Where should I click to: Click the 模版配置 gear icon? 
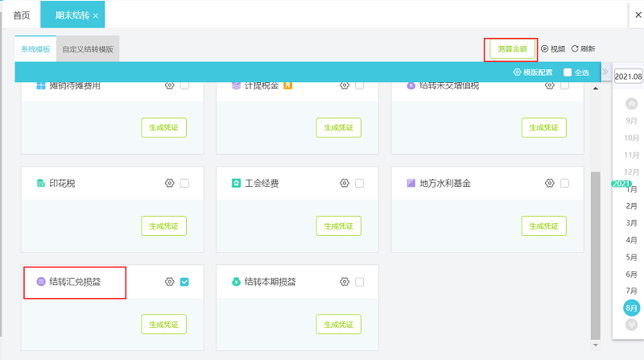pos(517,72)
